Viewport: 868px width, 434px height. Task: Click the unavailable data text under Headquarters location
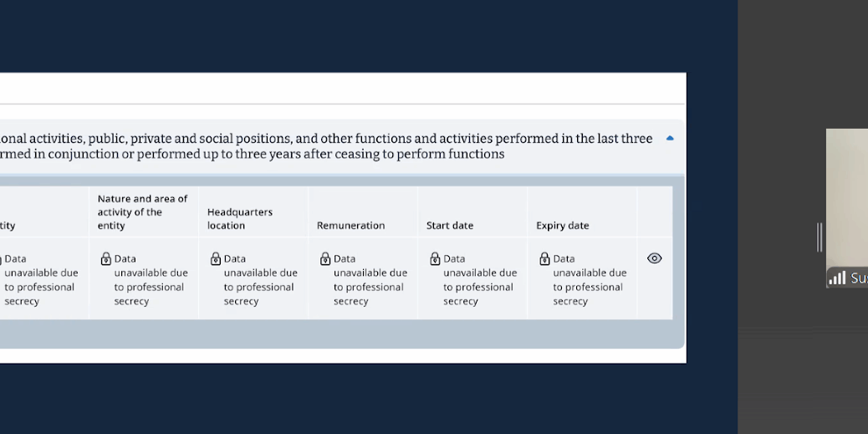point(259,280)
